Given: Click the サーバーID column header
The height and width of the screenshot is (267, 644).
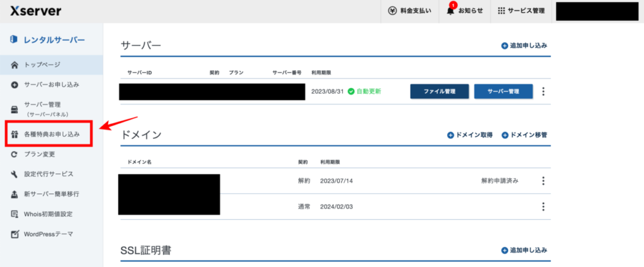Looking at the screenshot, I should click(140, 73).
